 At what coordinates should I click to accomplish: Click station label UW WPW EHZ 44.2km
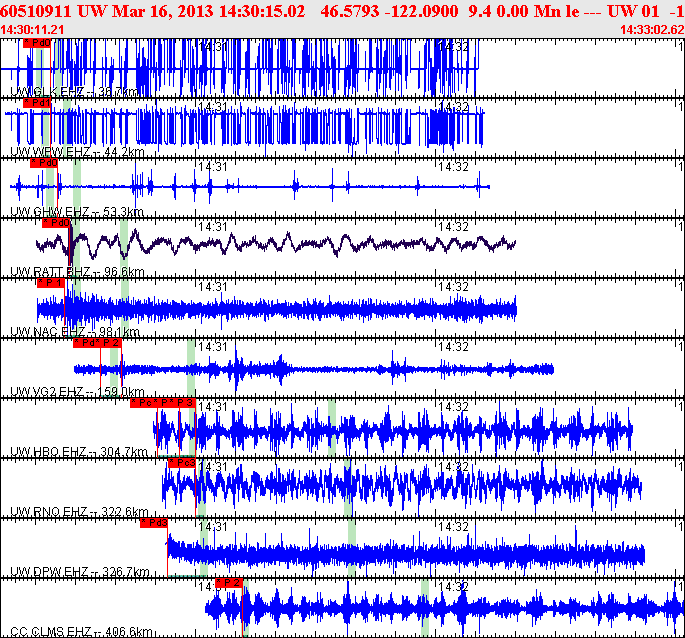(77, 152)
